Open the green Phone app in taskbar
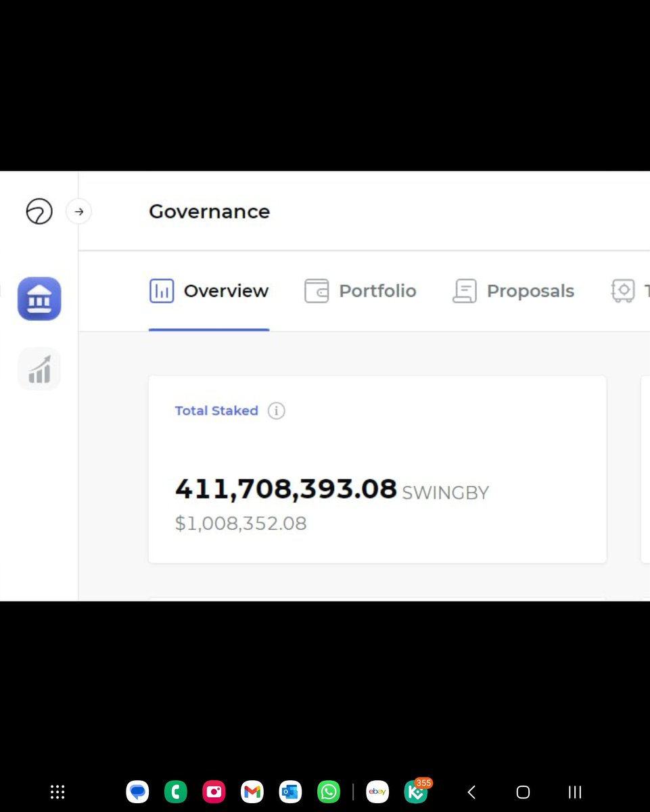 tap(176, 792)
